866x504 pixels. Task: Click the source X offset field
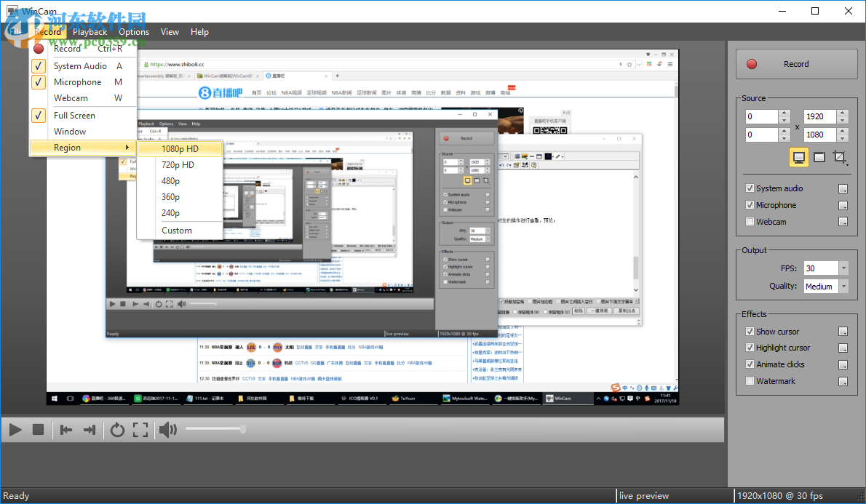[762, 116]
